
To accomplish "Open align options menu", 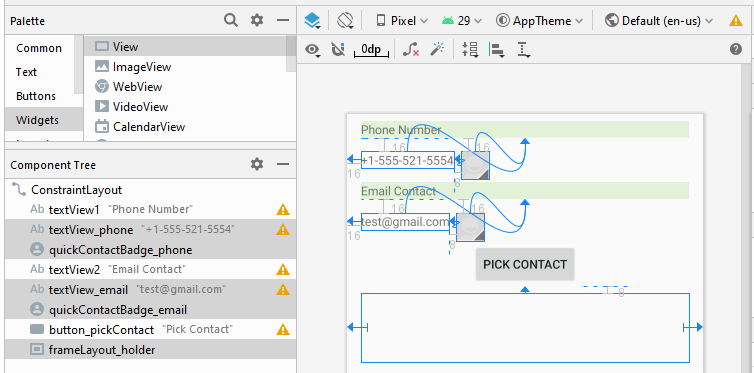I will click(x=496, y=50).
